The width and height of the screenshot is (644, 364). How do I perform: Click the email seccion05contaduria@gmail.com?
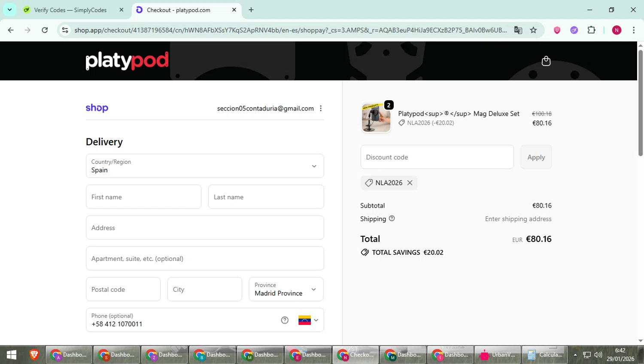tap(265, 108)
